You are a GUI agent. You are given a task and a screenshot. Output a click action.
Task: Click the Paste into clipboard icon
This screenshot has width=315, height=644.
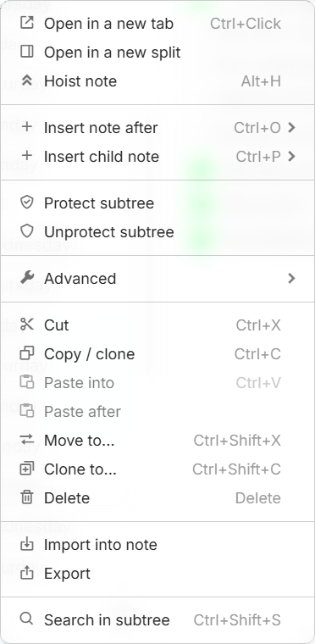point(27,382)
